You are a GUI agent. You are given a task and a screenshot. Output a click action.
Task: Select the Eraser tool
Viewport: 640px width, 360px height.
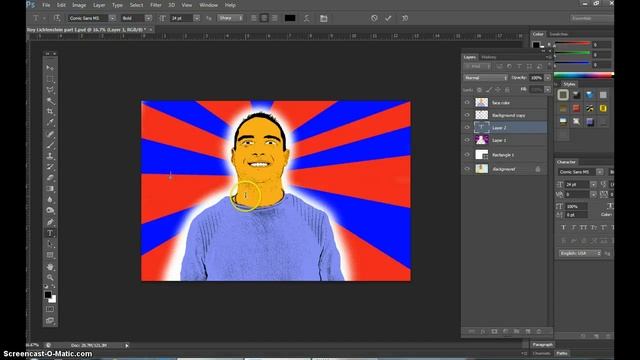pyautogui.click(x=50, y=178)
